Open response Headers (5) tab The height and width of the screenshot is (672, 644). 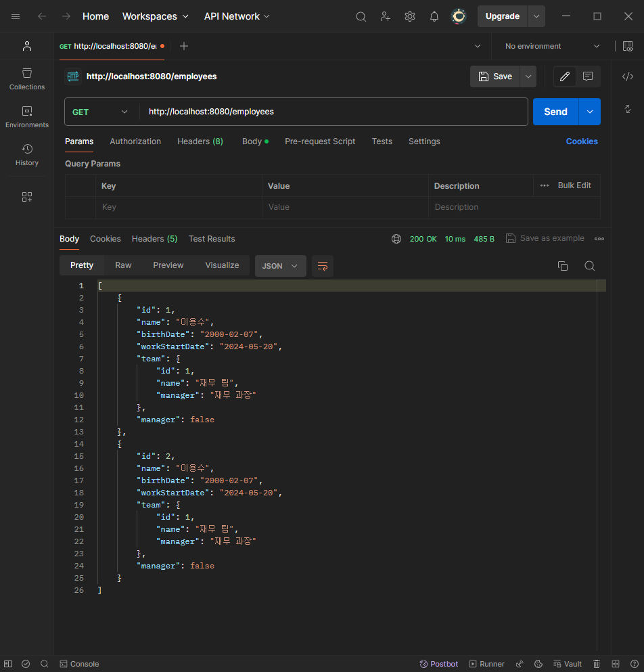click(154, 239)
